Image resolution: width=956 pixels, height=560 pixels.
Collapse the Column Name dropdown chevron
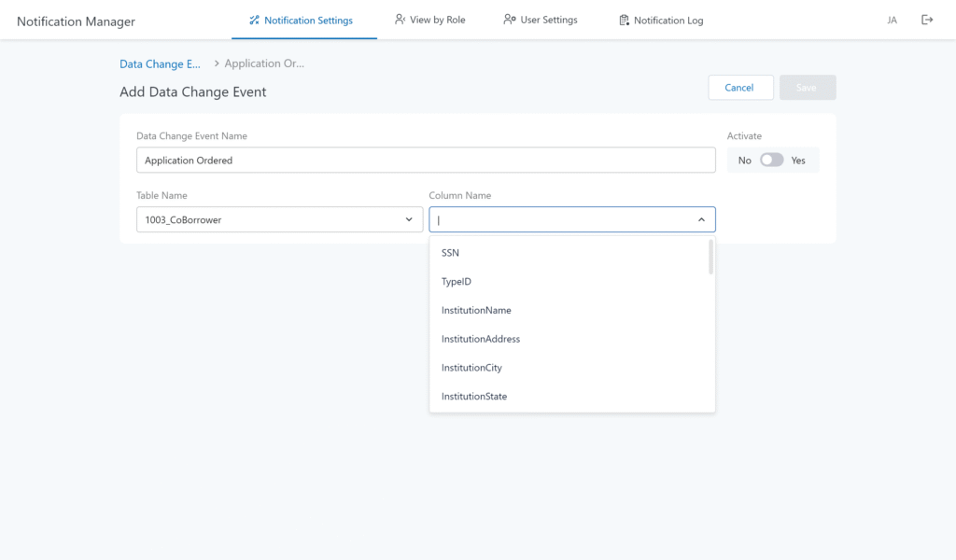click(x=701, y=219)
